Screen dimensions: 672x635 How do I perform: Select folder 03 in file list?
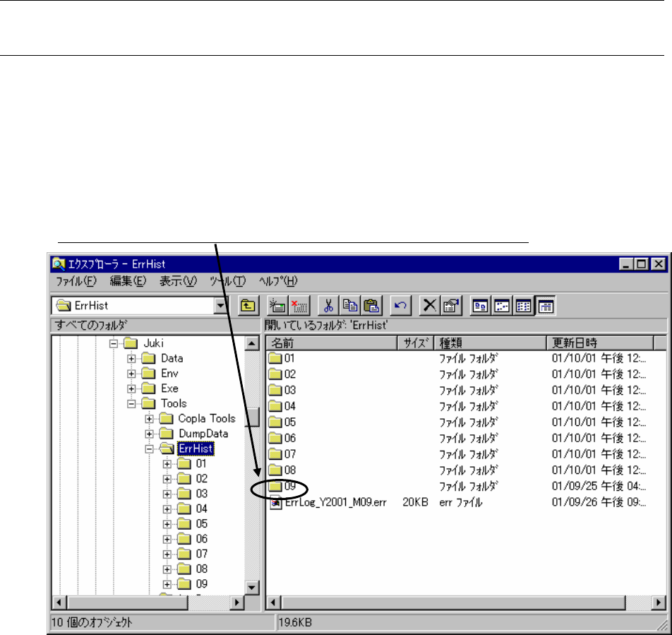[x=282, y=390]
